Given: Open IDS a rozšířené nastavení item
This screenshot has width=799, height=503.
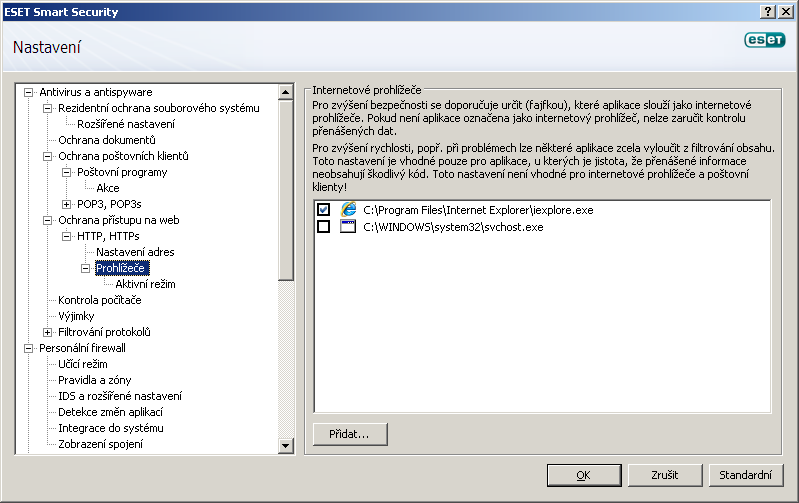Looking at the screenshot, I should tap(120, 396).
